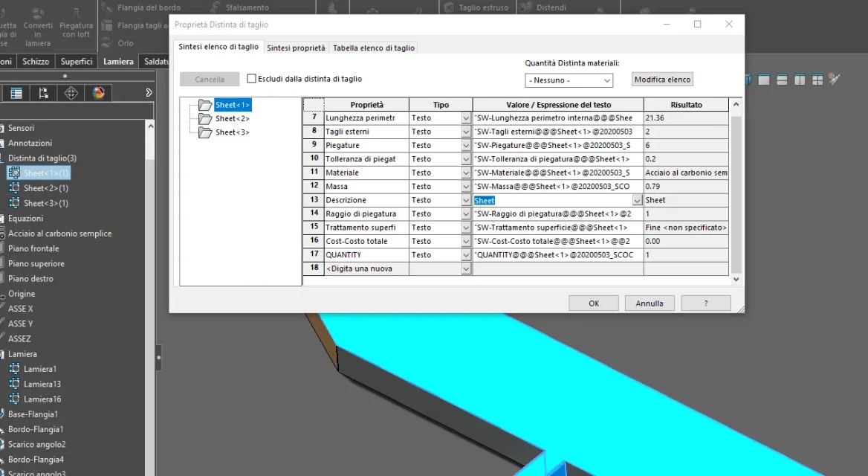
Task: Open the DisplayManager colored sphere tab
Action: [x=99, y=93]
